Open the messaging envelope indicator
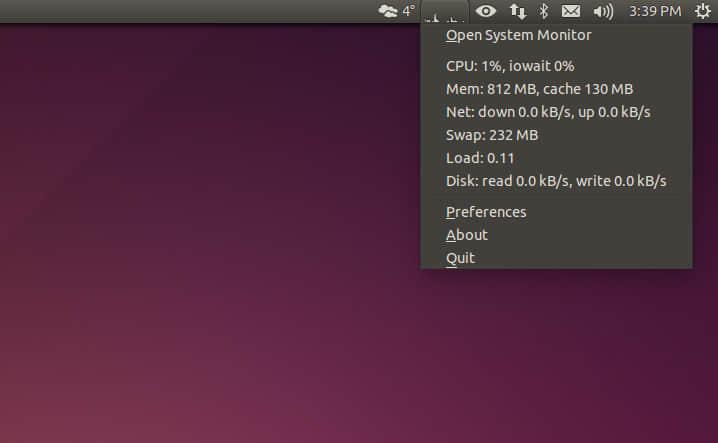Viewport: 718px width, 443px height. coord(571,11)
